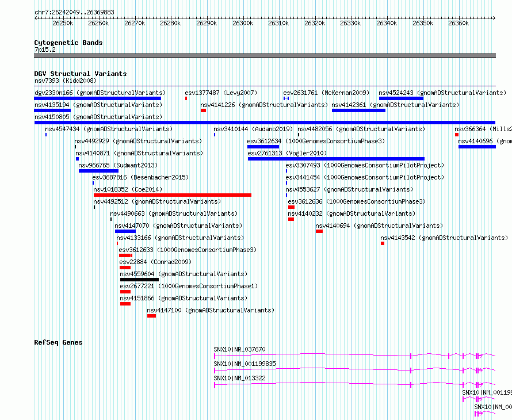Viewport: 512px width, 420px height.
Task: Click the blue nsv4142361 variant bar
Action: coord(358,110)
